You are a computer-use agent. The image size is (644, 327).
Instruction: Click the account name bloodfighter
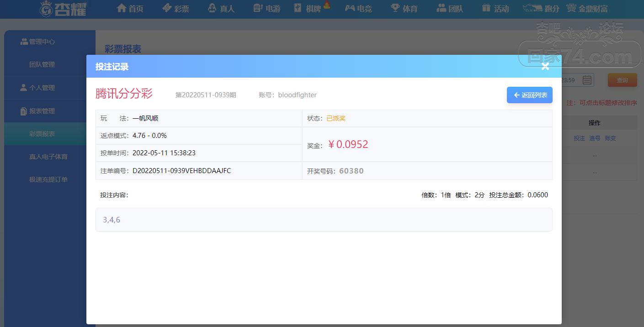pyautogui.click(x=297, y=95)
